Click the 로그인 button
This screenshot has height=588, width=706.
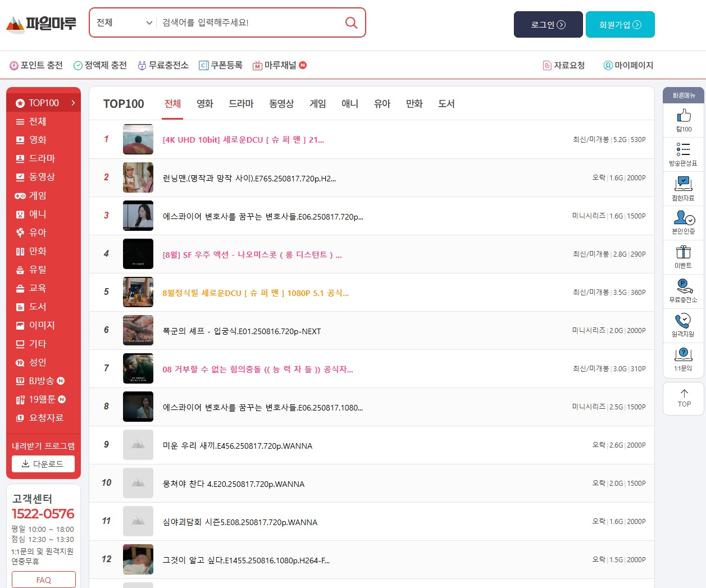coord(548,25)
